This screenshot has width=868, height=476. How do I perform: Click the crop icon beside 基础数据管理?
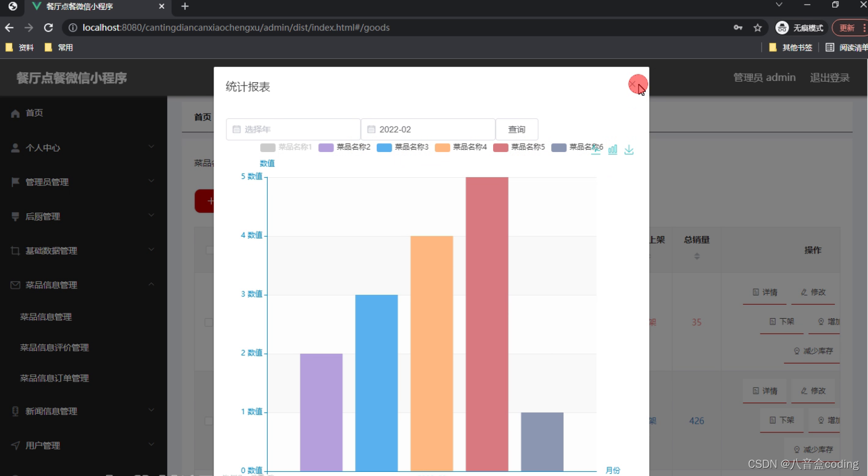click(x=15, y=251)
